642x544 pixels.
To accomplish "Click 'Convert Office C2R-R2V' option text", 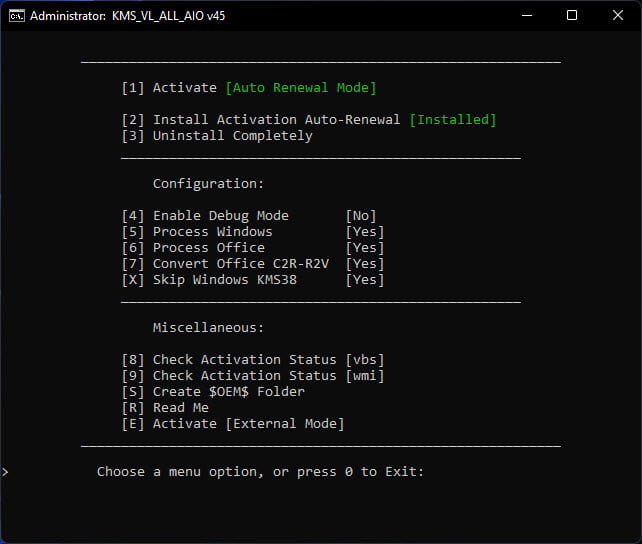I will 241,264.
